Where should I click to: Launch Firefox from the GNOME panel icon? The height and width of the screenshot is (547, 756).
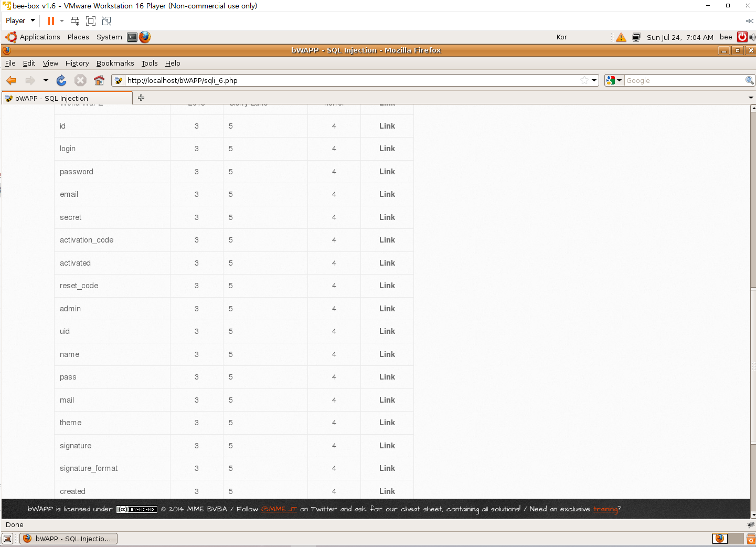point(145,37)
